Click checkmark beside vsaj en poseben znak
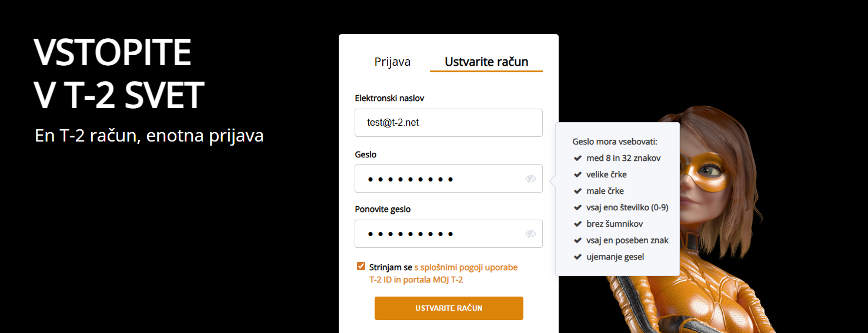Screen dimensions: 868x333 point(577,240)
